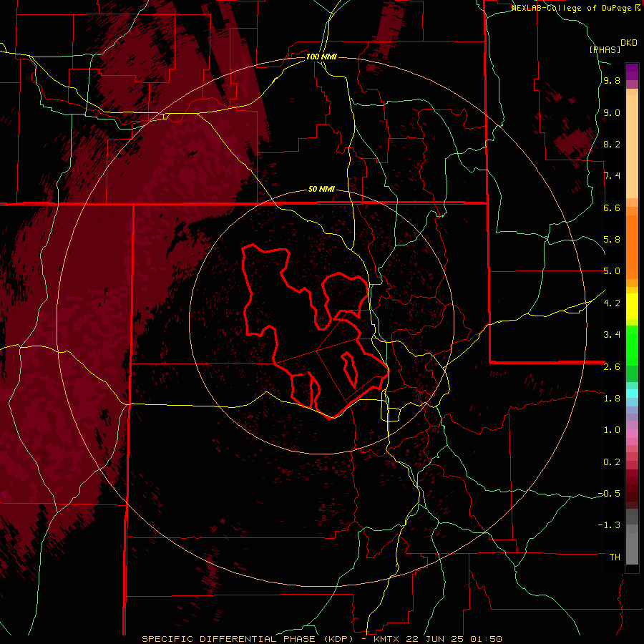Click the 9.0 scale value

pyautogui.click(x=612, y=112)
